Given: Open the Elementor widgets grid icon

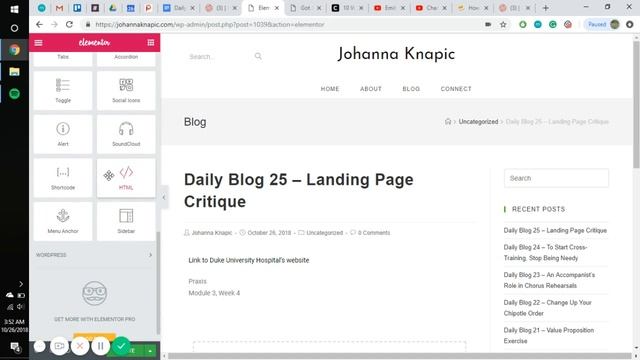Looking at the screenshot, I should click(151, 42).
